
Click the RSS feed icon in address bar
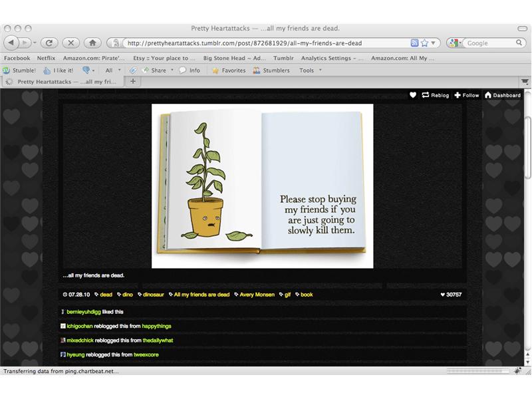[414, 43]
